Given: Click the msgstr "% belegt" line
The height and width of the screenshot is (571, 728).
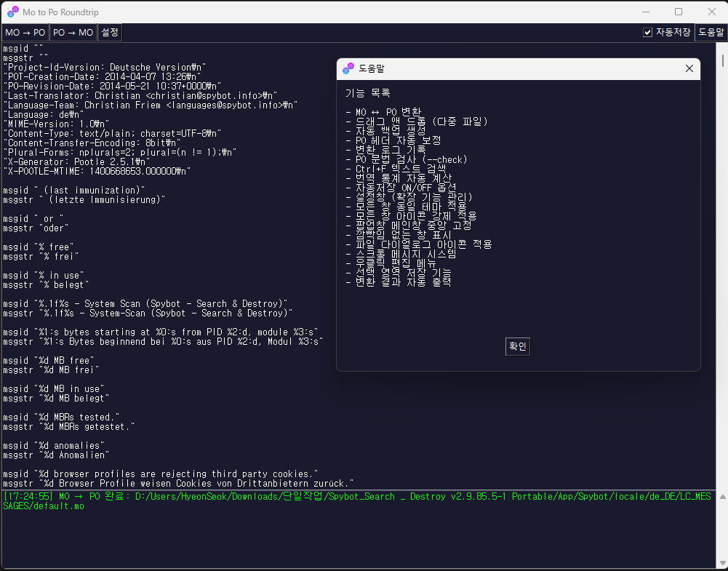Looking at the screenshot, I should pyautogui.click(x=46, y=284).
